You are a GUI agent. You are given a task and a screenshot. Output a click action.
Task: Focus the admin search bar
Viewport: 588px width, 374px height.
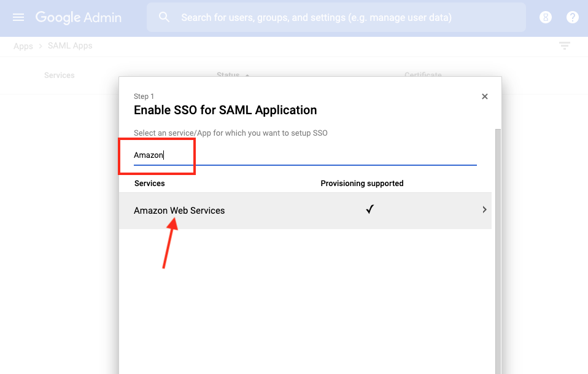pyautogui.click(x=336, y=17)
